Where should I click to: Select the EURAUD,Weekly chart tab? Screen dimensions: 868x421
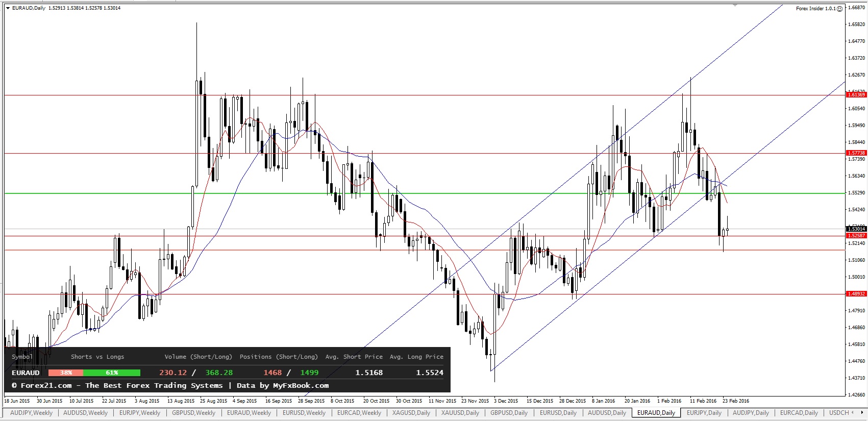(x=249, y=413)
